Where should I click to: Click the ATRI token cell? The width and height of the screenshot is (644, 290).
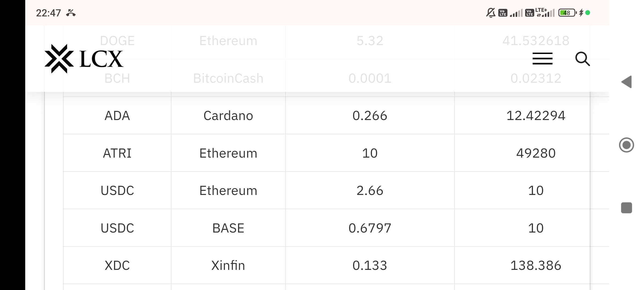tap(117, 153)
